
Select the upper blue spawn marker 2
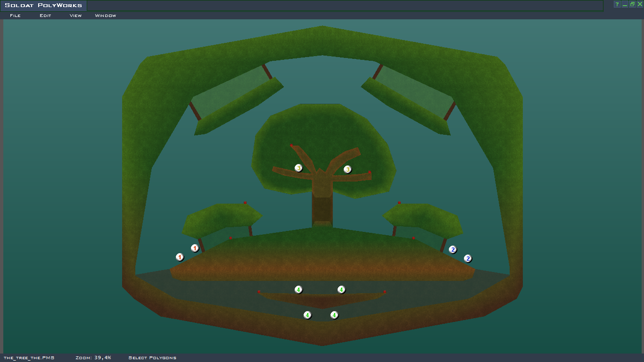453,249
